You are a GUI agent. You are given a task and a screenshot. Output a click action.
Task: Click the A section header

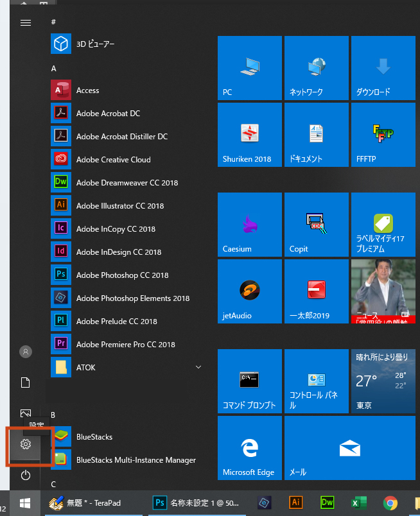point(53,69)
